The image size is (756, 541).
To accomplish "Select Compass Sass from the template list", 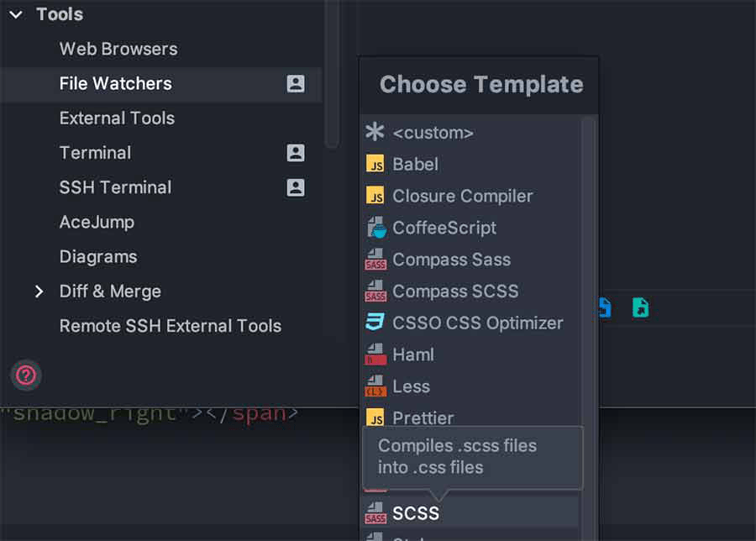I will click(451, 260).
